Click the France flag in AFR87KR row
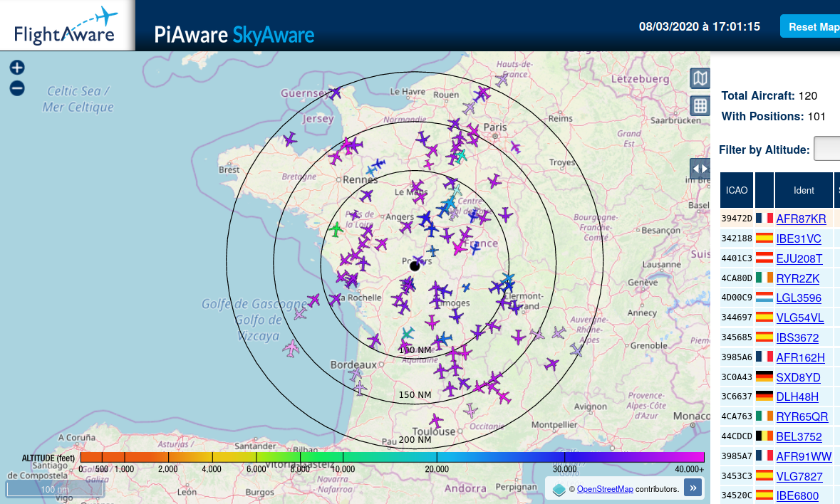The image size is (840, 504). click(x=764, y=219)
